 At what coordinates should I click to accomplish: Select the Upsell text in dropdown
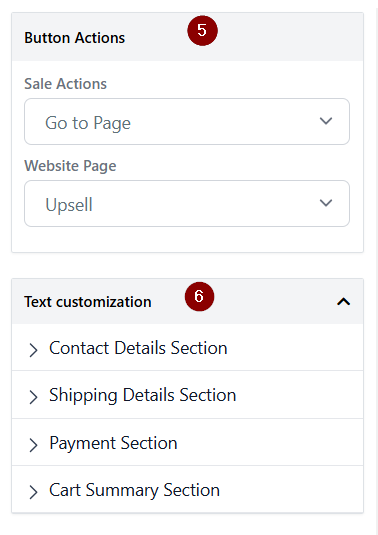[69, 205]
